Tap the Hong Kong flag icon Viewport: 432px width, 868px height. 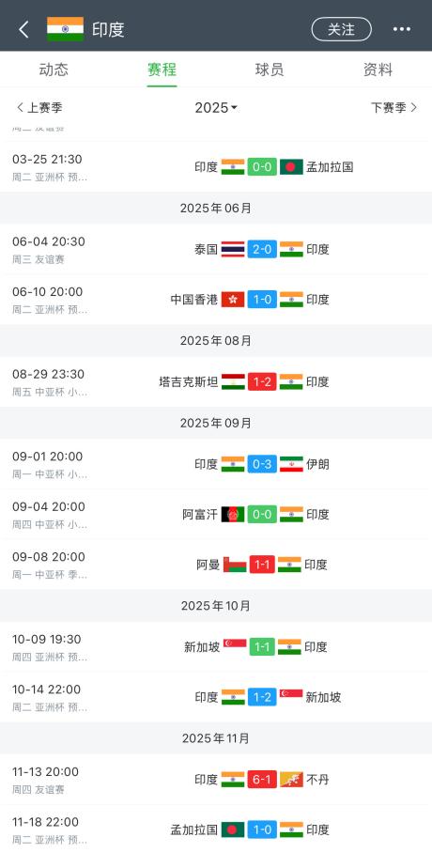click(x=233, y=300)
